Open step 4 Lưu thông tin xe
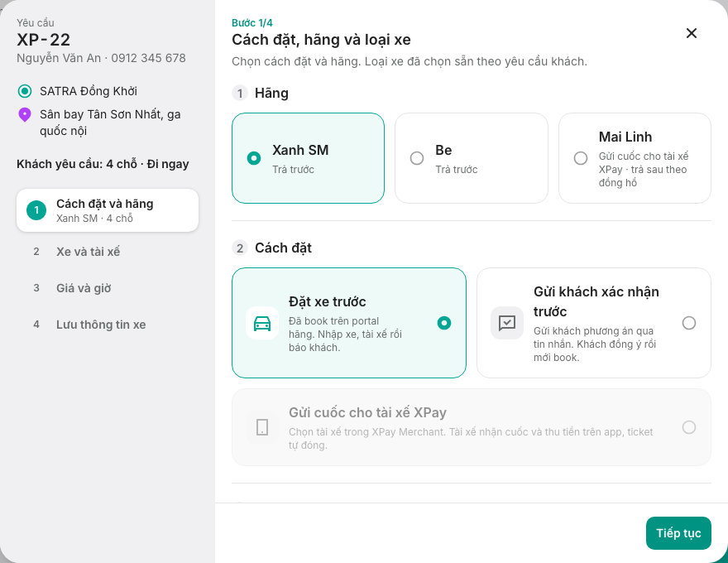 (x=108, y=325)
